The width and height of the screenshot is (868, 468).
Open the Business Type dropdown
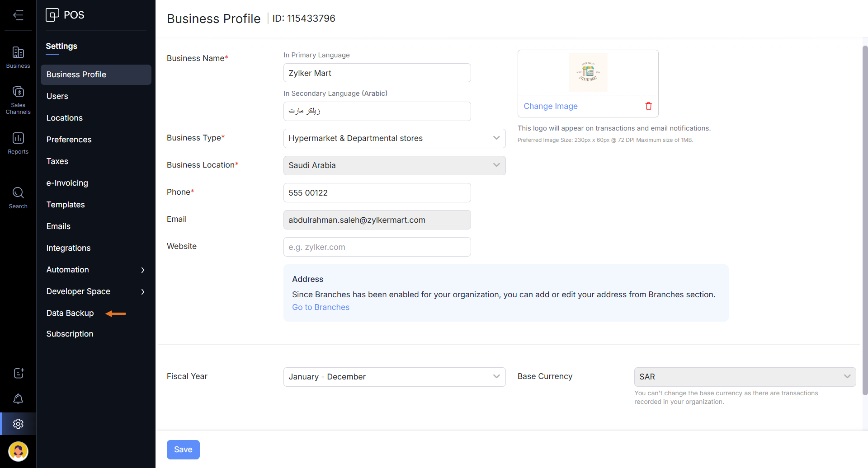[x=394, y=138]
